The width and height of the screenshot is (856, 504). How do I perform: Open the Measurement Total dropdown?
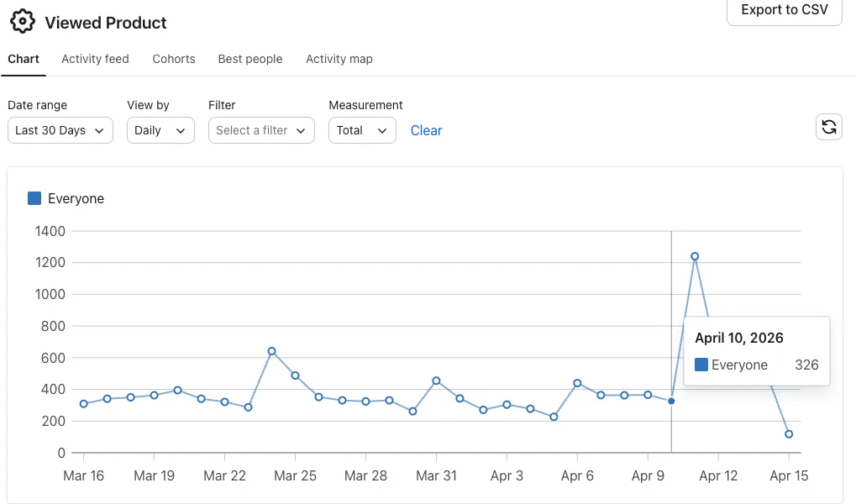[362, 130]
